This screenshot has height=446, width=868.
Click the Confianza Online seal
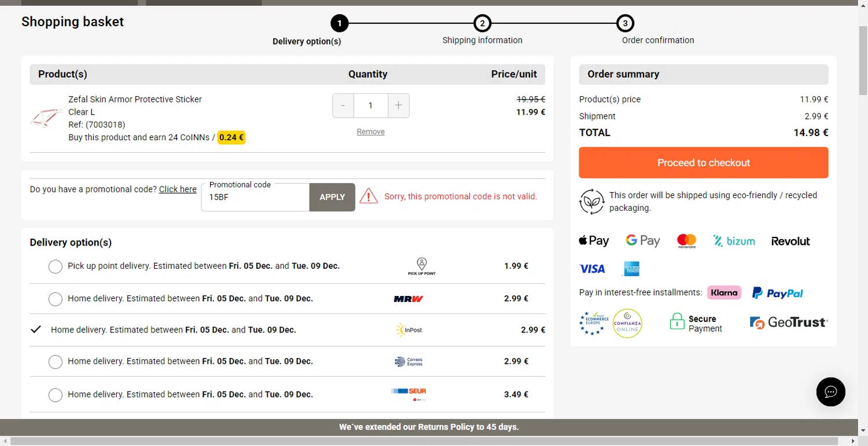[627, 323]
